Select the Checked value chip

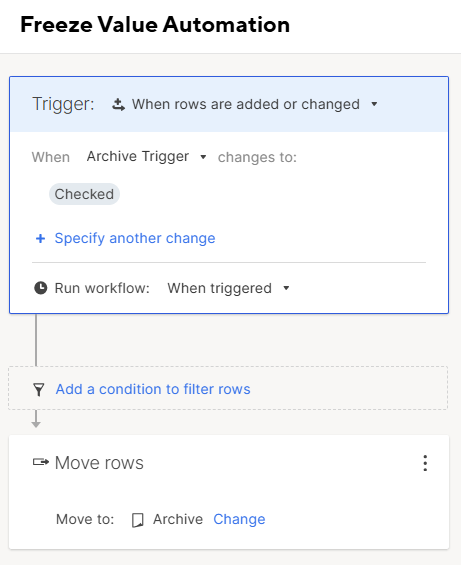(x=84, y=194)
